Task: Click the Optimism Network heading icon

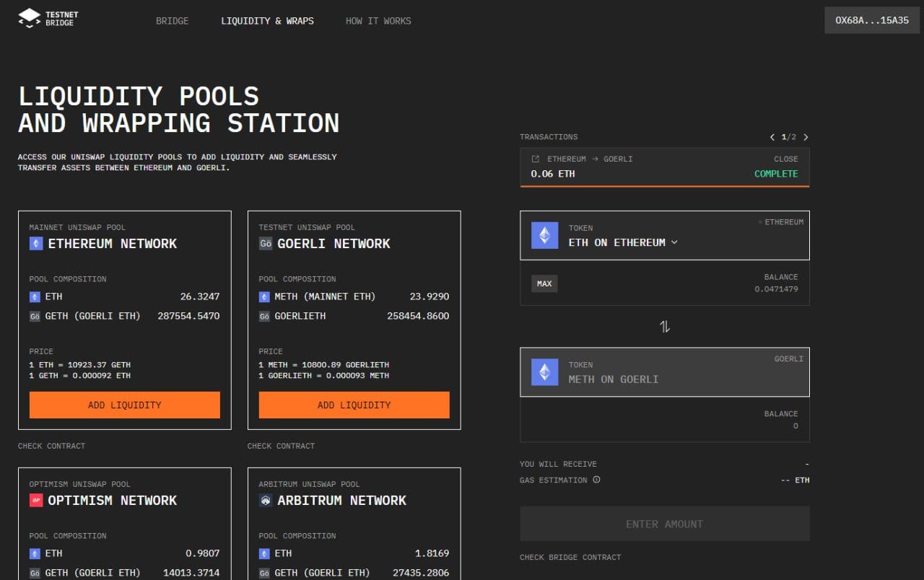Action: [x=36, y=501]
